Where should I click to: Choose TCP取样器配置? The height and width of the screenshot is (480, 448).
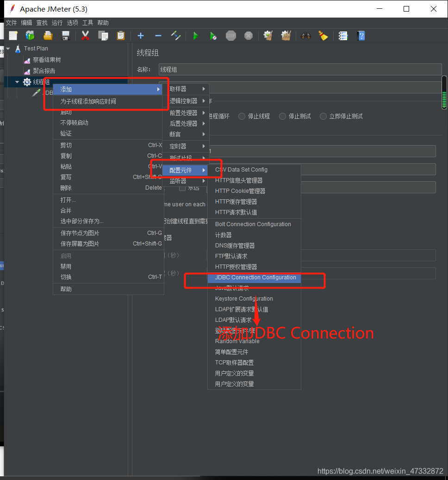pos(254,363)
